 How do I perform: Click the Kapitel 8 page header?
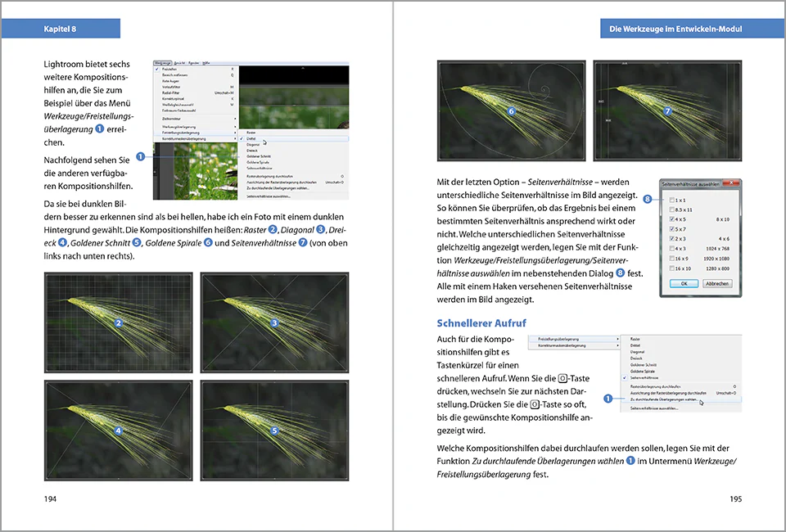coord(60,29)
